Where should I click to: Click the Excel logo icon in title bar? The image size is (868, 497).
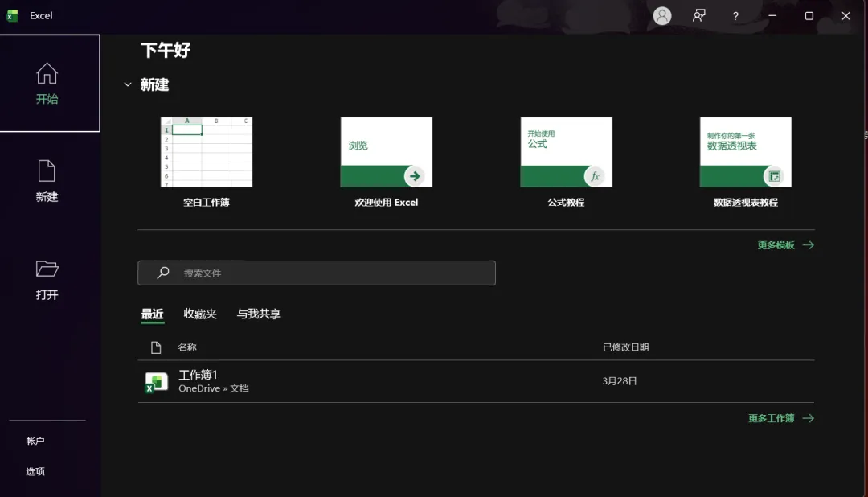[12, 15]
